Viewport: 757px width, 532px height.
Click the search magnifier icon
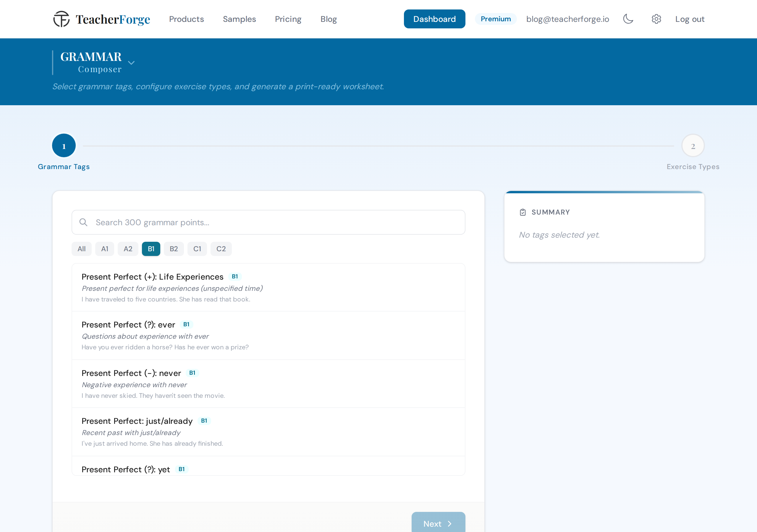coord(83,223)
